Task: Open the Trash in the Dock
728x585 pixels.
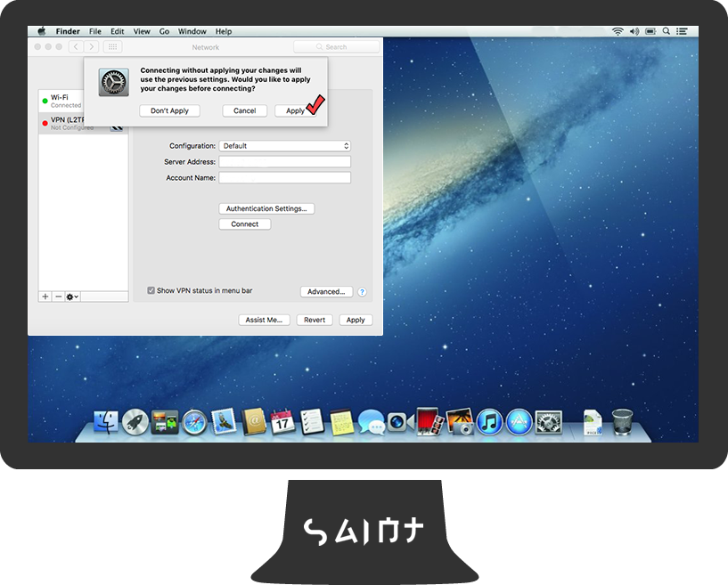Action: 623,421
